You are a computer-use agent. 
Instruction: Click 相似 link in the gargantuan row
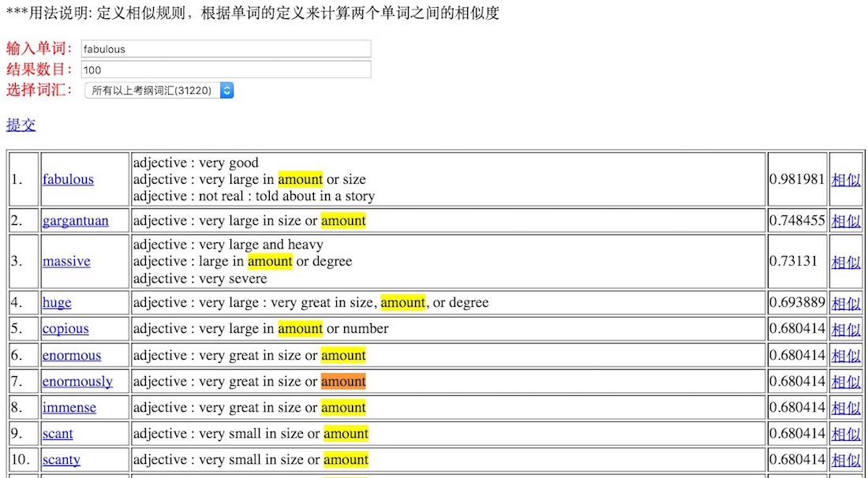pos(846,221)
